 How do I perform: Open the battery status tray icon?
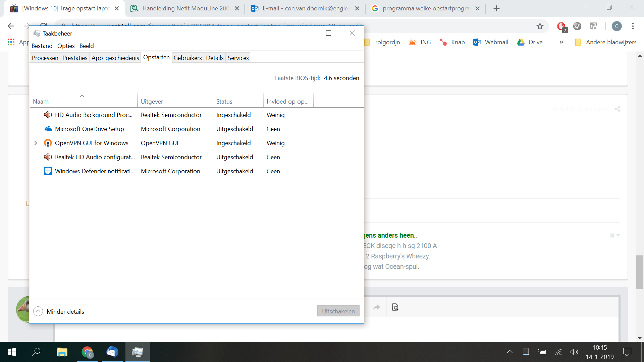click(x=542, y=352)
